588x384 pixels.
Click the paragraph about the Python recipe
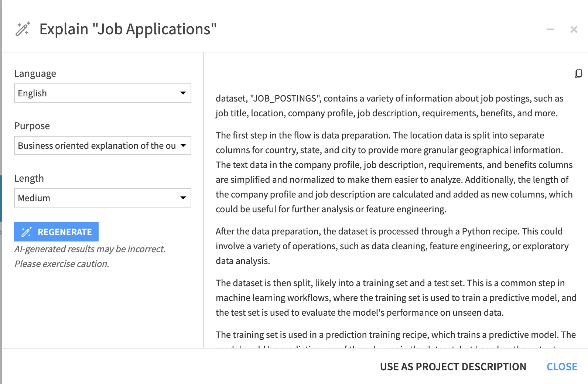[x=392, y=246]
